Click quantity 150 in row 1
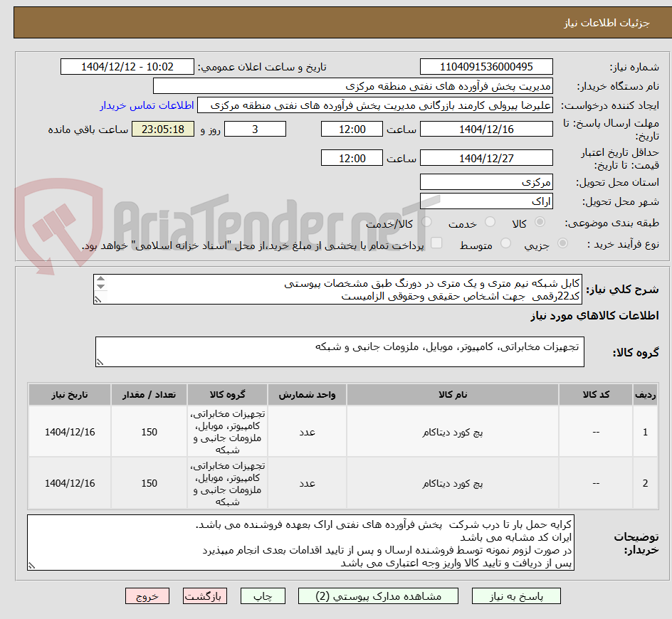 pos(149,432)
